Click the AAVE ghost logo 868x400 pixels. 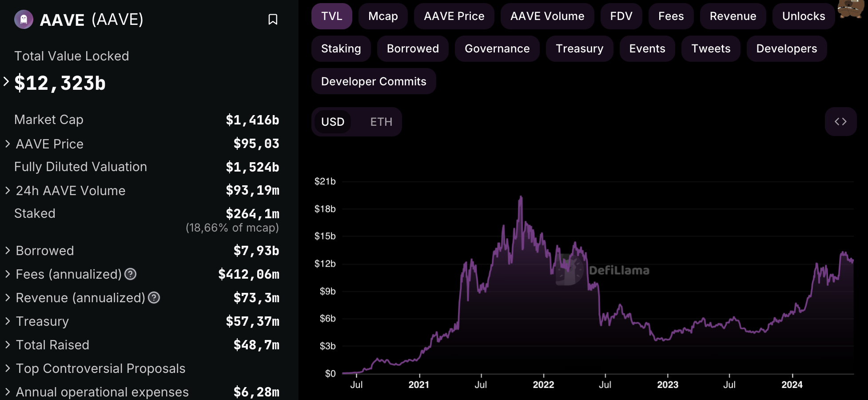pyautogui.click(x=24, y=20)
